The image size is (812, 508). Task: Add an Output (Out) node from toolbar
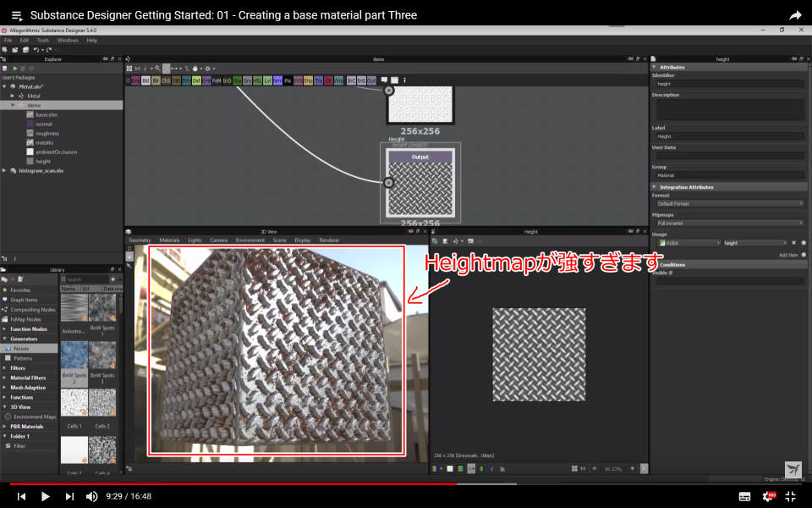click(x=371, y=80)
